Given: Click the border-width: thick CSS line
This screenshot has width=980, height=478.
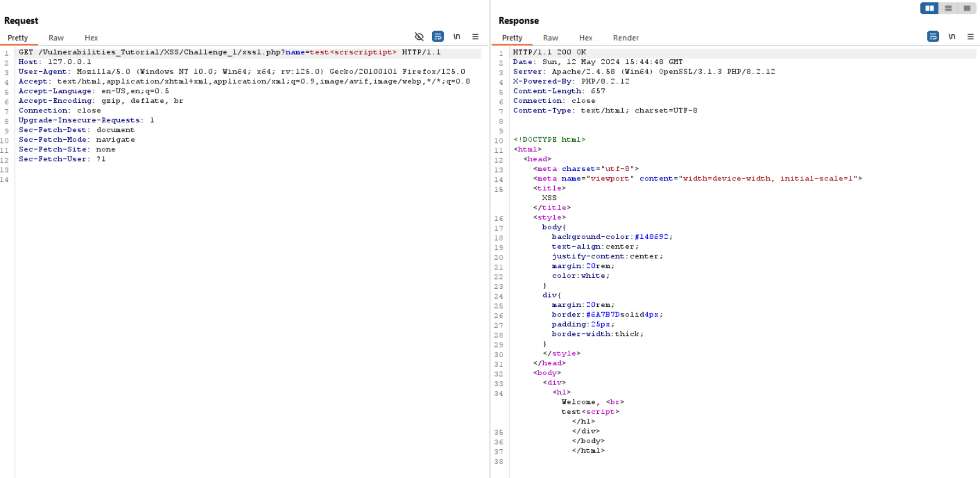Looking at the screenshot, I should tap(598, 334).
